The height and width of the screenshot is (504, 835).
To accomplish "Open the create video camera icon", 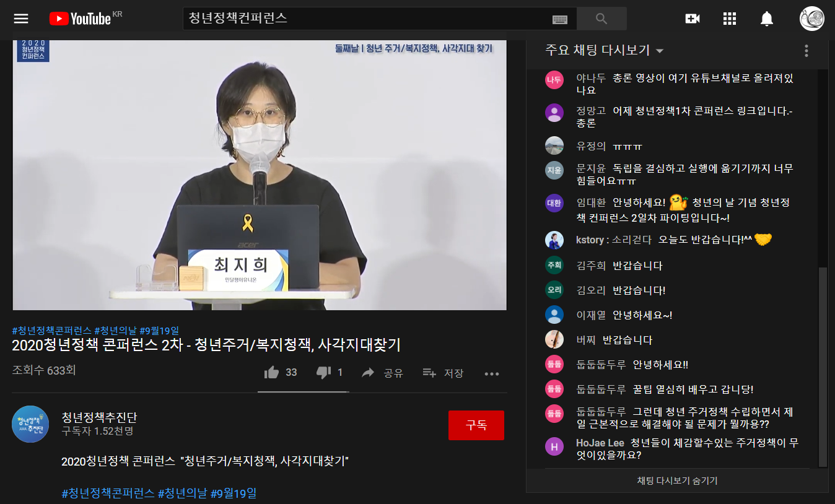I will (x=692, y=19).
